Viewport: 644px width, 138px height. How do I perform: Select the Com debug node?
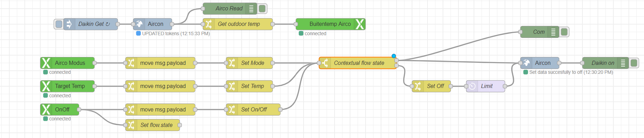(539, 32)
